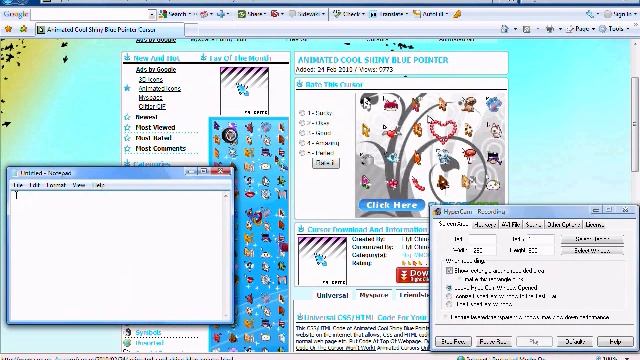Click the Rate It button
This screenshot has height=360, width=640.
click(x=325, y=163)
